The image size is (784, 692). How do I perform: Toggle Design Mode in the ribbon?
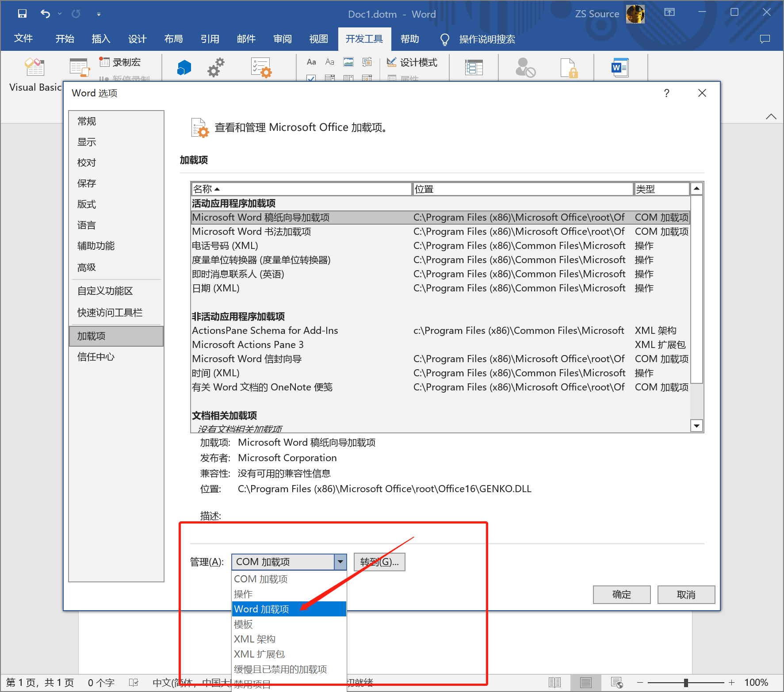(x=412, y=62)
